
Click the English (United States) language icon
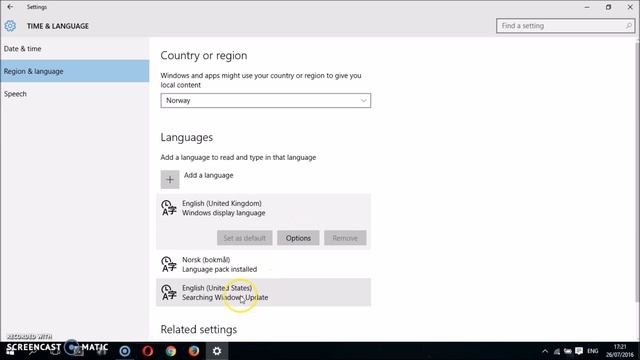169,292
